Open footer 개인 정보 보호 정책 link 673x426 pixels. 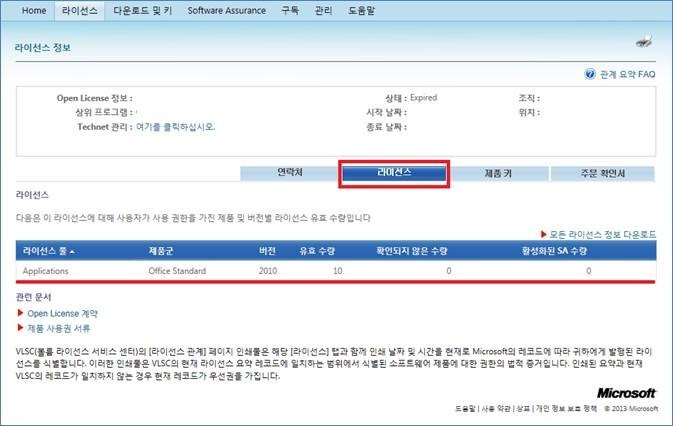tap(566, 408)
